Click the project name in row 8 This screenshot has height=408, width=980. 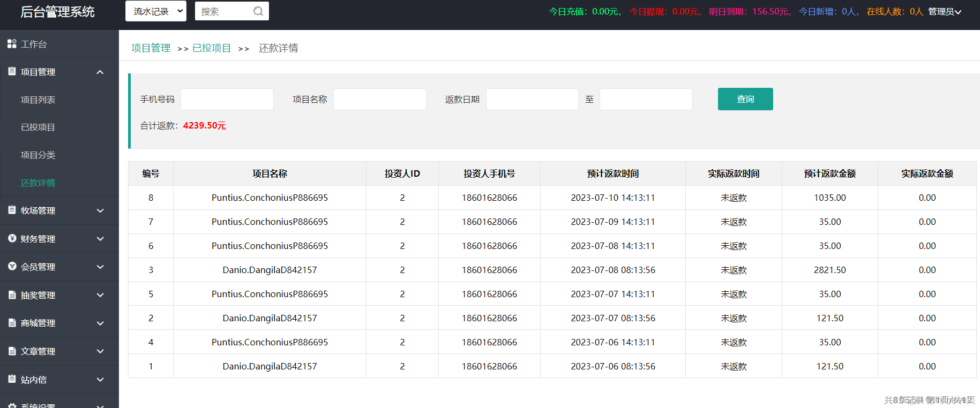[270, 198]
